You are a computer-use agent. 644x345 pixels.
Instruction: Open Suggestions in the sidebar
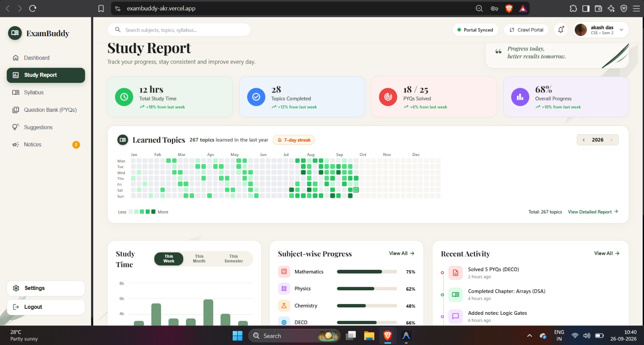click(x=46, y=127)
